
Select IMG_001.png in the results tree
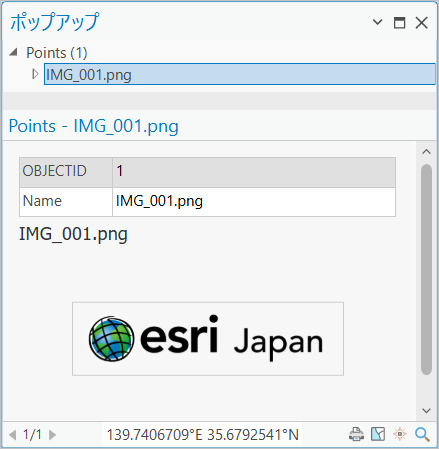240,74
